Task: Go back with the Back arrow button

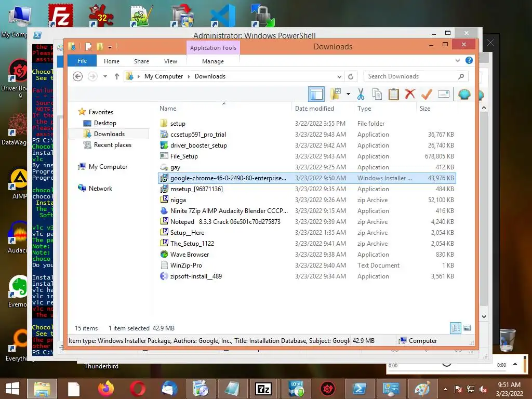Action: [78, 76]
